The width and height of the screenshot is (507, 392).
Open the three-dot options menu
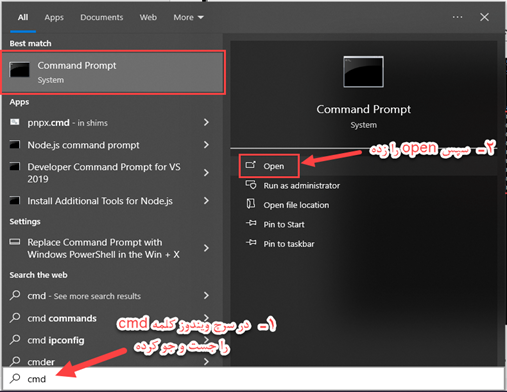pyautogui.click(x=457, y=17)
